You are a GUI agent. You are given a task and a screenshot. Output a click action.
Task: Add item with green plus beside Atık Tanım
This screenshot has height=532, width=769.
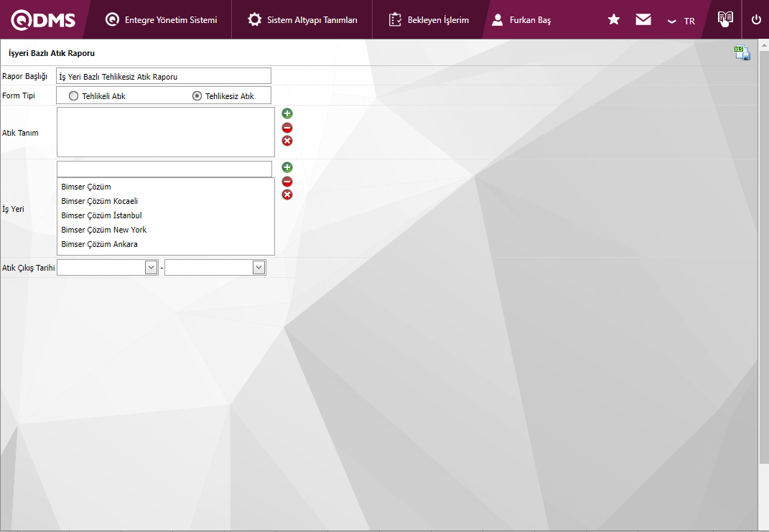[x=287, y=113]
